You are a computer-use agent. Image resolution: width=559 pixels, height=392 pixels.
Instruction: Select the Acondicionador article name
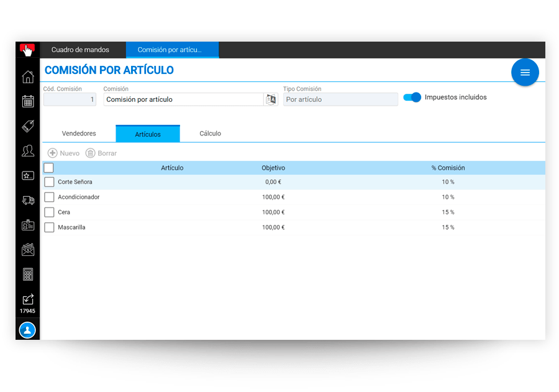(79, 197)
